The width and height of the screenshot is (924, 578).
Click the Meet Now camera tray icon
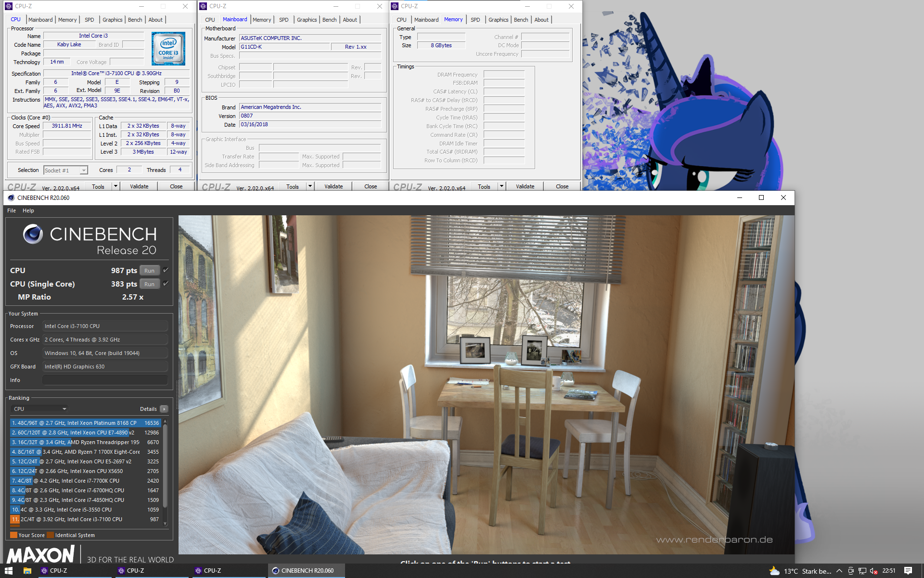pos(851,571)
